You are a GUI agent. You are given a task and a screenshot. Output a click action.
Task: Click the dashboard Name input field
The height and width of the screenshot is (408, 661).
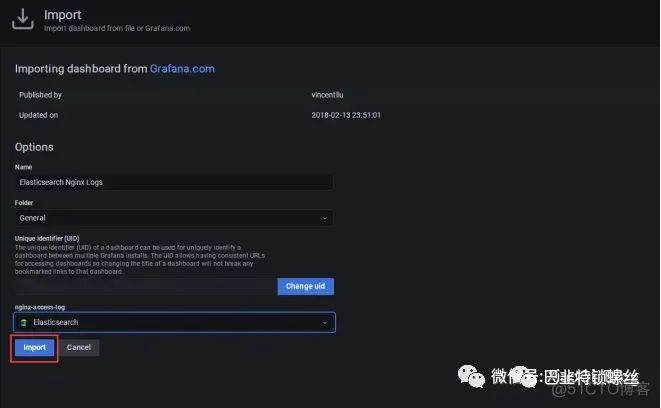(174, 183)
